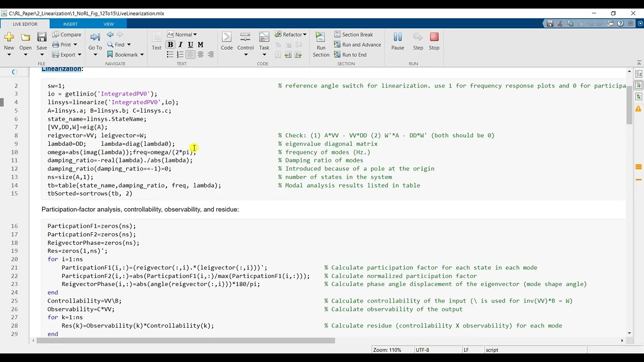
Task: Click the decrease indent icon
Action: (298, 55)
